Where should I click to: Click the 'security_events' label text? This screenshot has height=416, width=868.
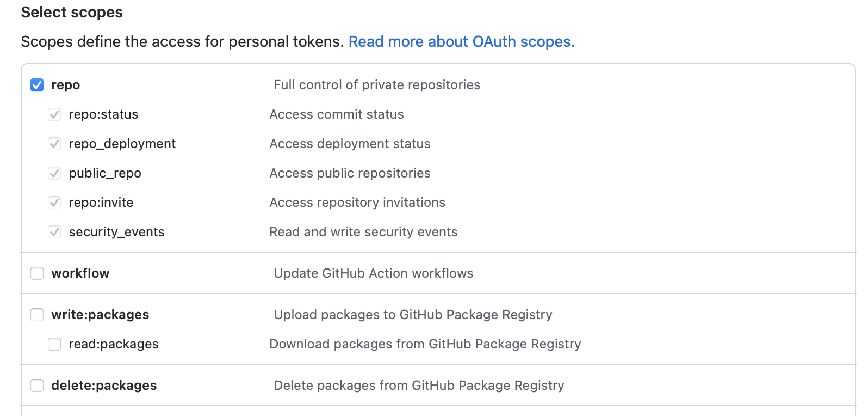click(116, 232)
